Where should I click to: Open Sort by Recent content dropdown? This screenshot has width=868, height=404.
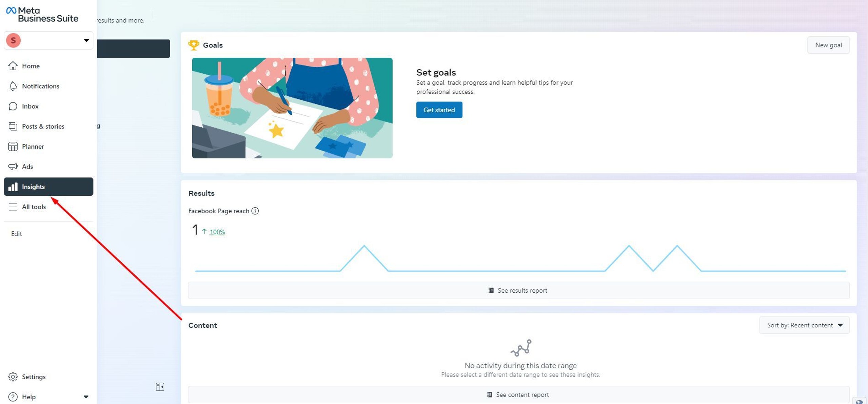pyautogui.click(x=804, y=325)
